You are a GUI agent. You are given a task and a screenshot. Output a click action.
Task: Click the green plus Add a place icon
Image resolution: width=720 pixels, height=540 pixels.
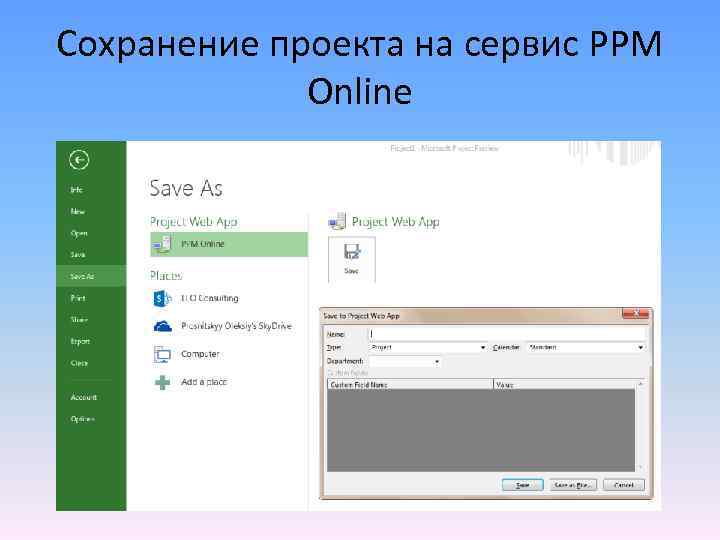(x=162, y=382)
